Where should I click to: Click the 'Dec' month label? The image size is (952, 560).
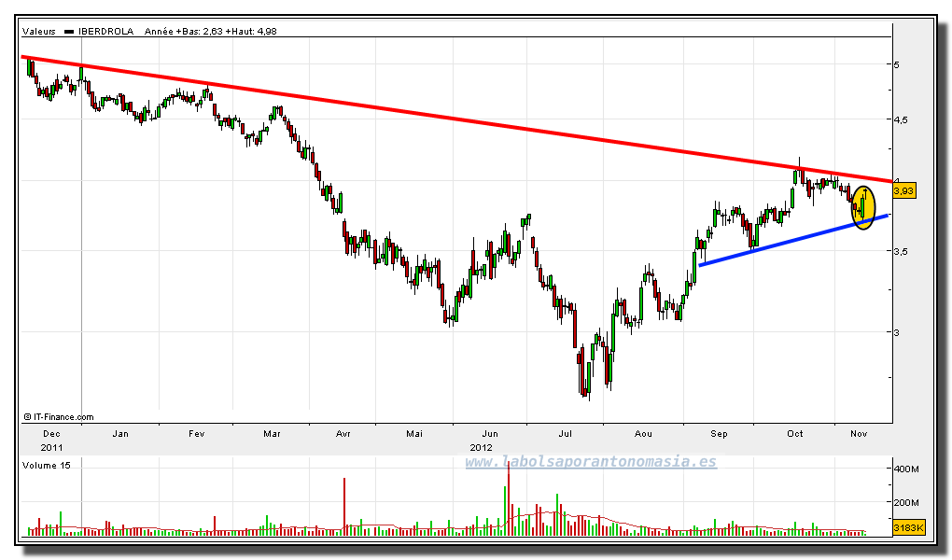point(51,434)
